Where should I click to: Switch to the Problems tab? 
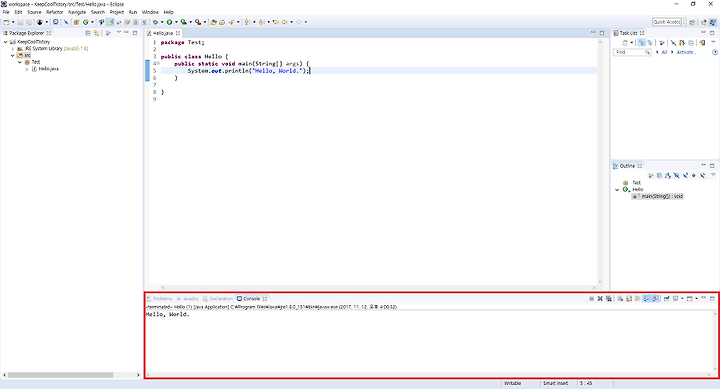coord(159,299)
